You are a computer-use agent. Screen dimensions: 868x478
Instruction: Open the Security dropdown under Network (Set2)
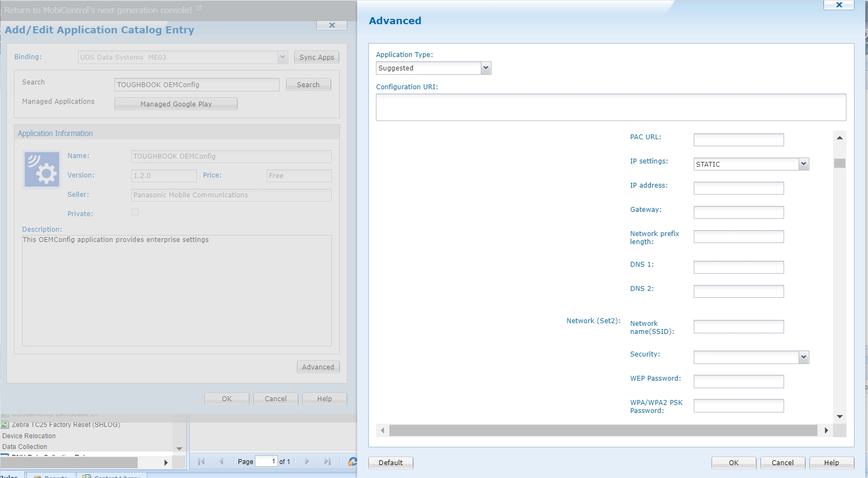point(803,357)
